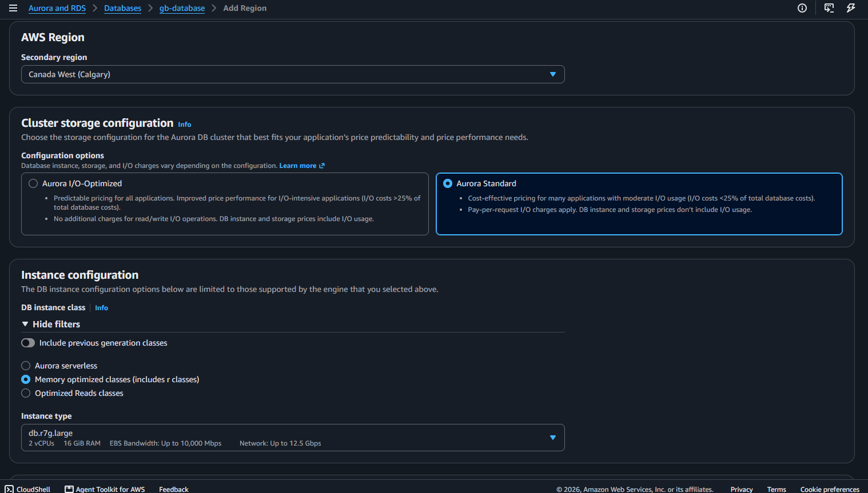Select Aurora serverless instance class
868x493 pixels.
pyautogui.click(x=26, y=366)
